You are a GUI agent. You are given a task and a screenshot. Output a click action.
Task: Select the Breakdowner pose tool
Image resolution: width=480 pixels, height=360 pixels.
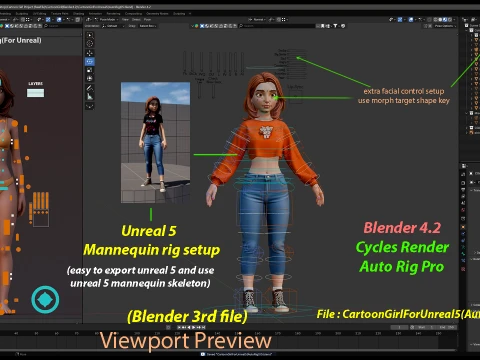[x=90, y=106]
